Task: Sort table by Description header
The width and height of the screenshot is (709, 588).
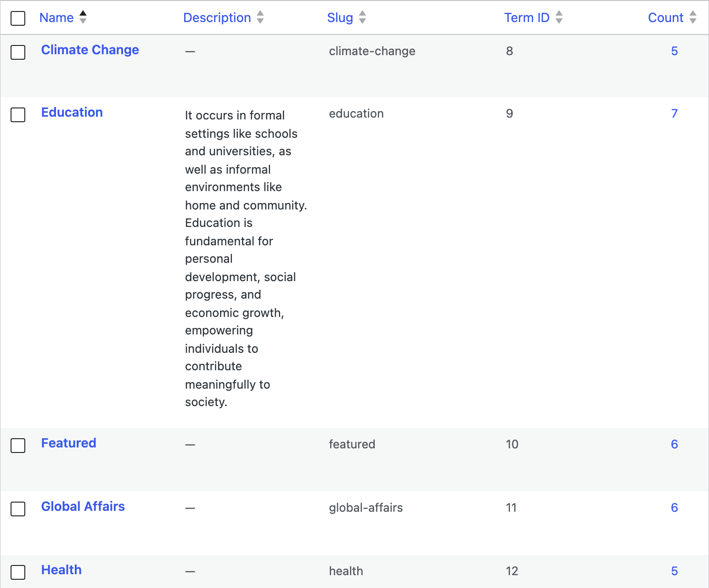Action: tap(217, 17)
